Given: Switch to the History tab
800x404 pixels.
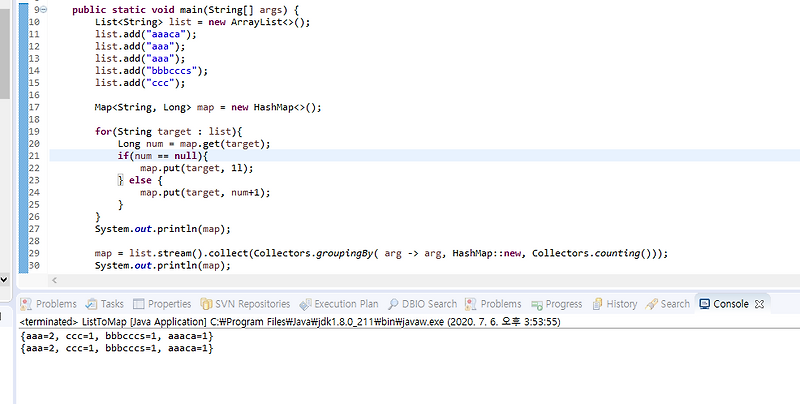Looking at the screenshot, I should pos(615,304).
